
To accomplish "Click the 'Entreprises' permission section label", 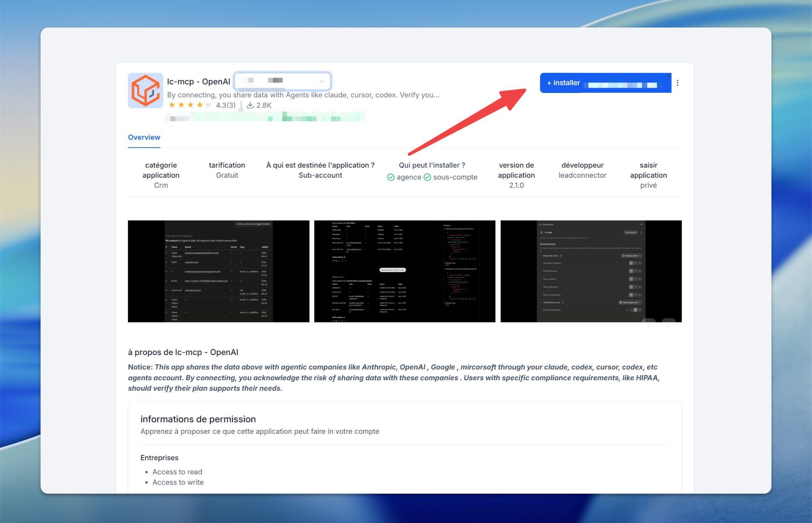I will pos(160,458).
